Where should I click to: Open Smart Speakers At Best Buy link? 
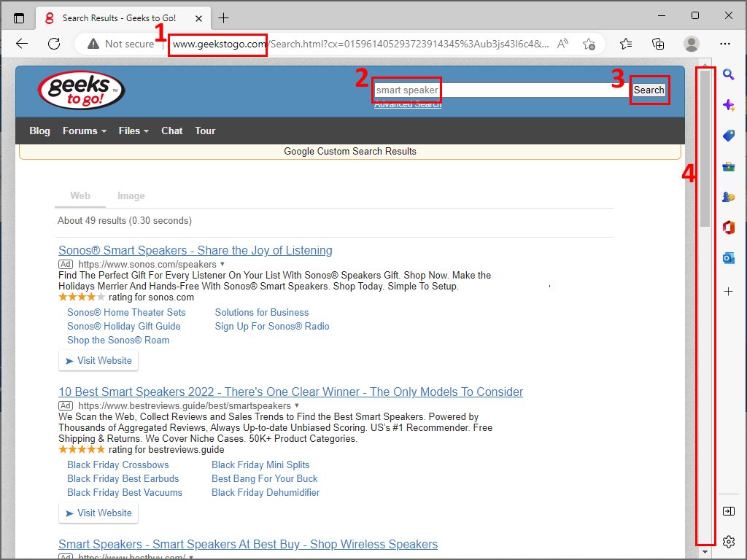pyautogui.click(x=248, y=544)
